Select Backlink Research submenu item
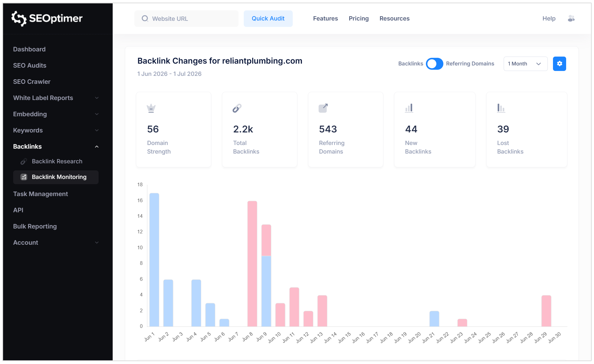Image resolution: width=594 pixels, height=364 pixels. (x=57, y=161)
